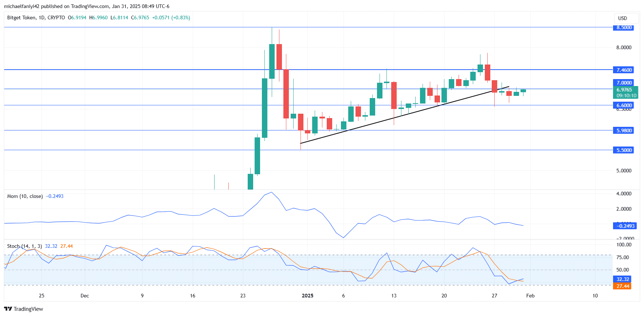Click the 8.5000 price level label
The image size is (644, 316).
[624, 28]
